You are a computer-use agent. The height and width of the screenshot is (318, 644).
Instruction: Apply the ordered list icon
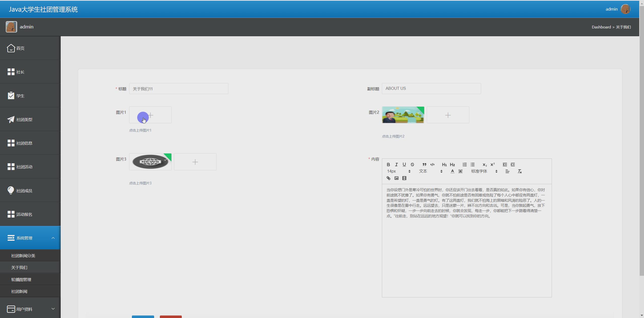(x=464, y=165)
